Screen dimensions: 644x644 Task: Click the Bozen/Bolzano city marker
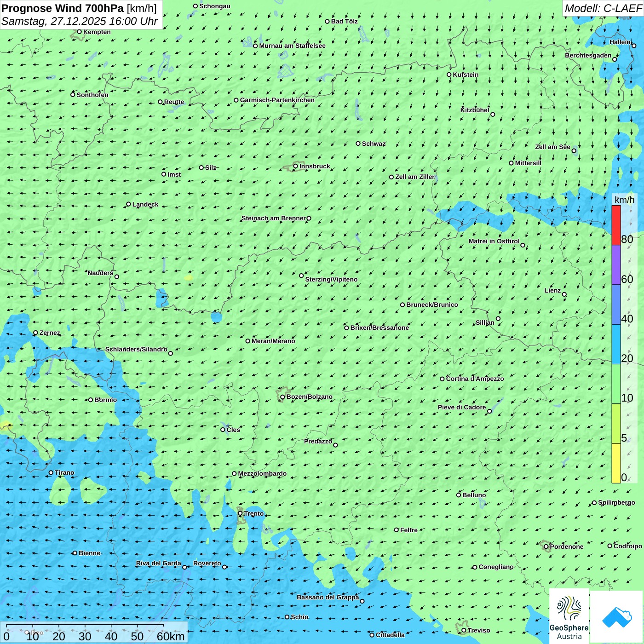[x=283, y=397]
